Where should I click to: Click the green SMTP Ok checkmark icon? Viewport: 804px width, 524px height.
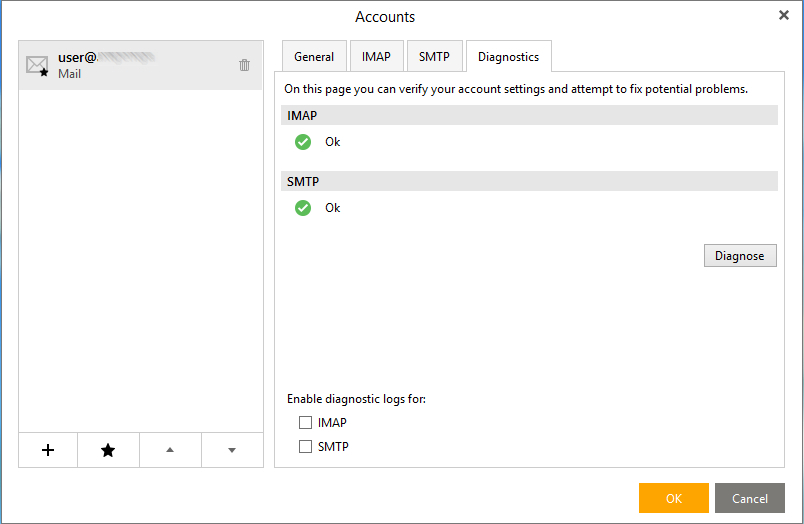tap(303, 208)
